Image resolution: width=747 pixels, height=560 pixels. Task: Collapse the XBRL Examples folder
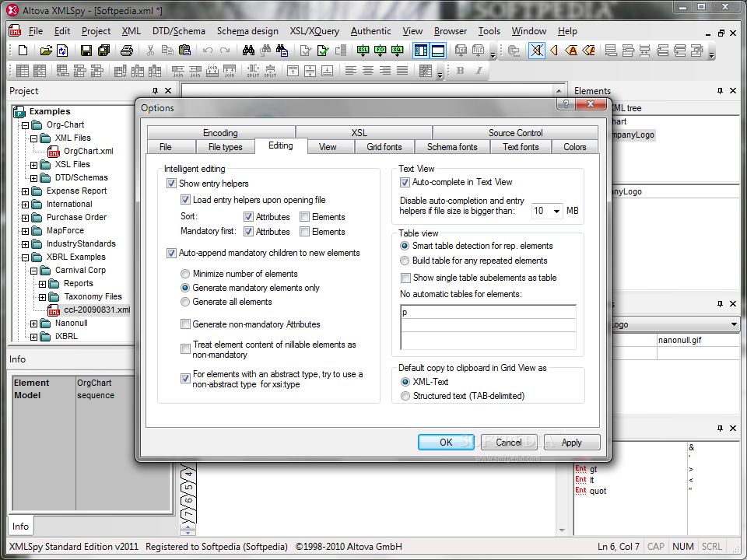click(25, 257)
